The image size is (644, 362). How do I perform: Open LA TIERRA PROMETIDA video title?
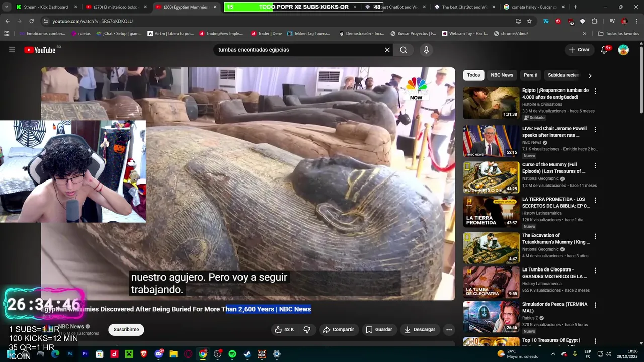point(555,202)
